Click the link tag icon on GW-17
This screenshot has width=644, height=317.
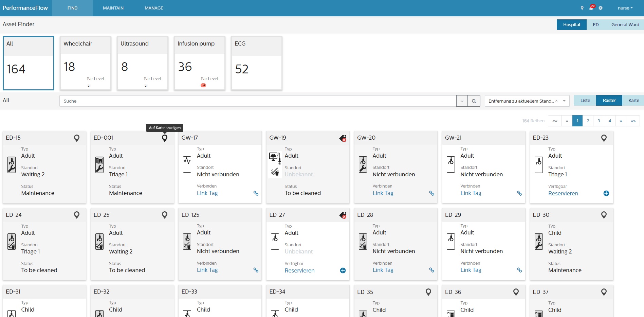[256, 193]
